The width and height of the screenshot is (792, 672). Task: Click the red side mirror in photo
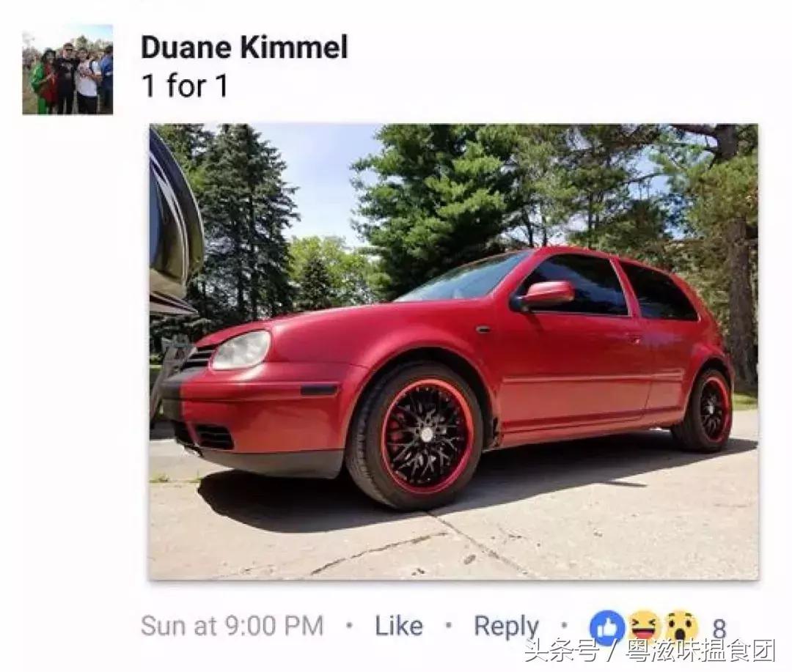546,295
